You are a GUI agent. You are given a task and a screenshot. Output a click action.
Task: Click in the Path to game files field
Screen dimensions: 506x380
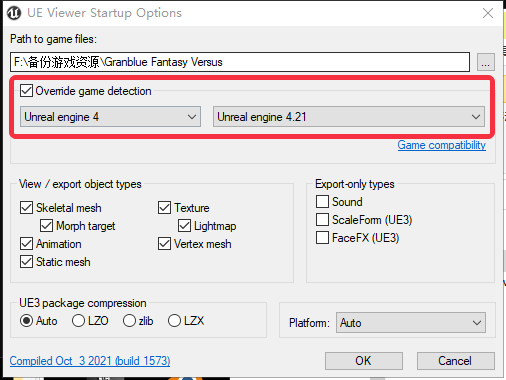click(x=240, y=62)
